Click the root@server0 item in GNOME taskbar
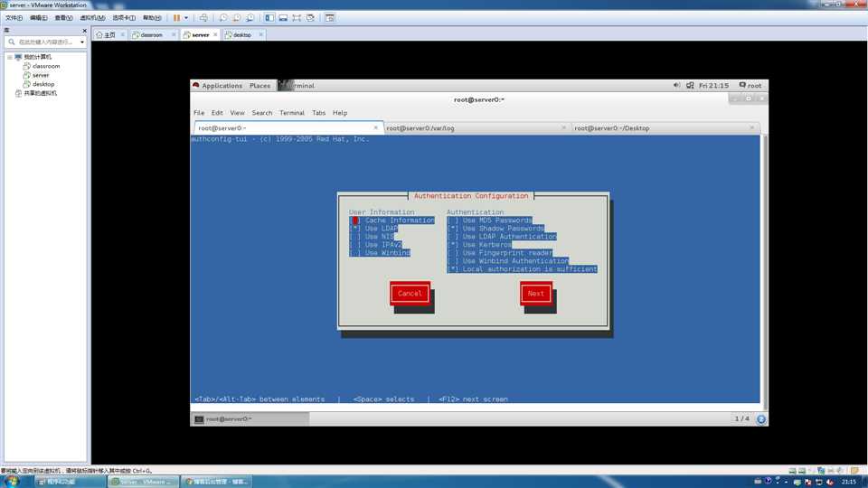This screenshot has height=488, width=868. 250,418
